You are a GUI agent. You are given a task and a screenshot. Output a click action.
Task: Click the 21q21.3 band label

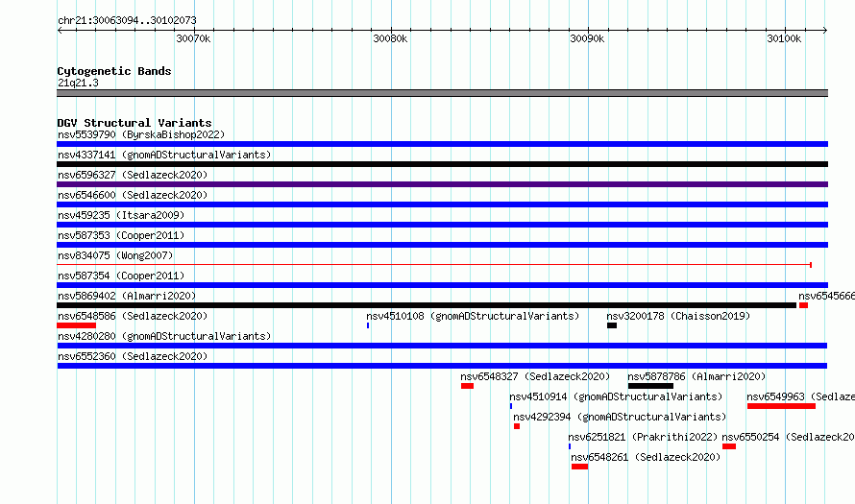[x=78, y=83]
